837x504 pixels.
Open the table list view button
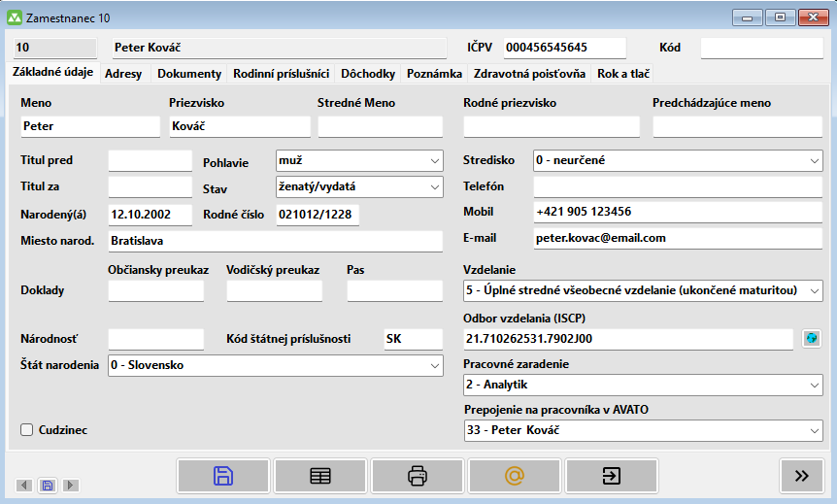click(320, 476)
